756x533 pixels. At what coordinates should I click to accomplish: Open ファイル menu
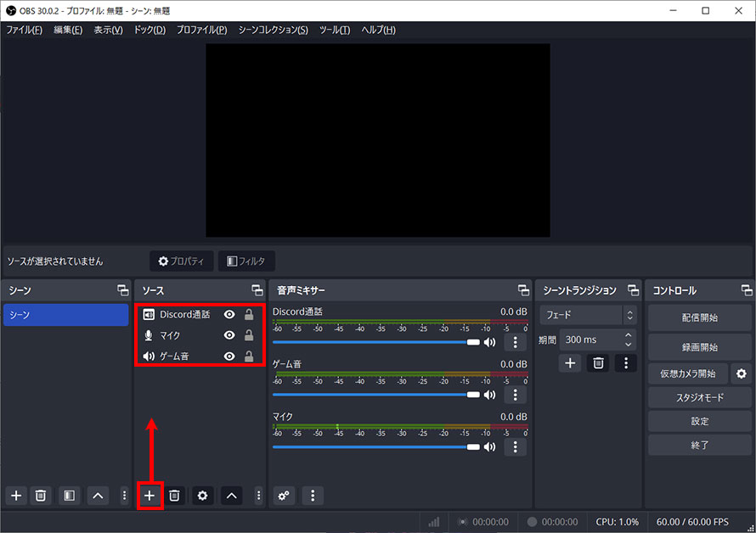[24, 30]
